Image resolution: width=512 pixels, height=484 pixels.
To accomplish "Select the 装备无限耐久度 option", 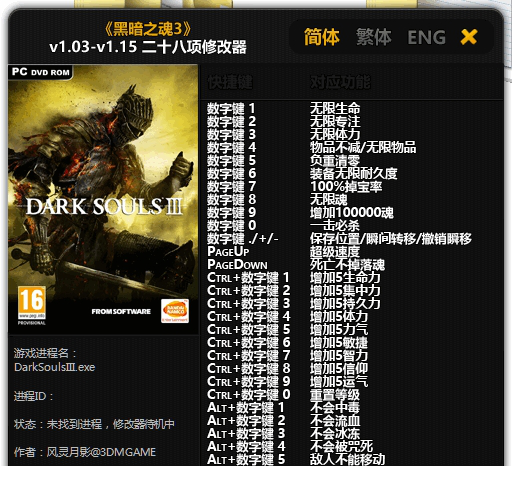I will (x=354, y=173).
